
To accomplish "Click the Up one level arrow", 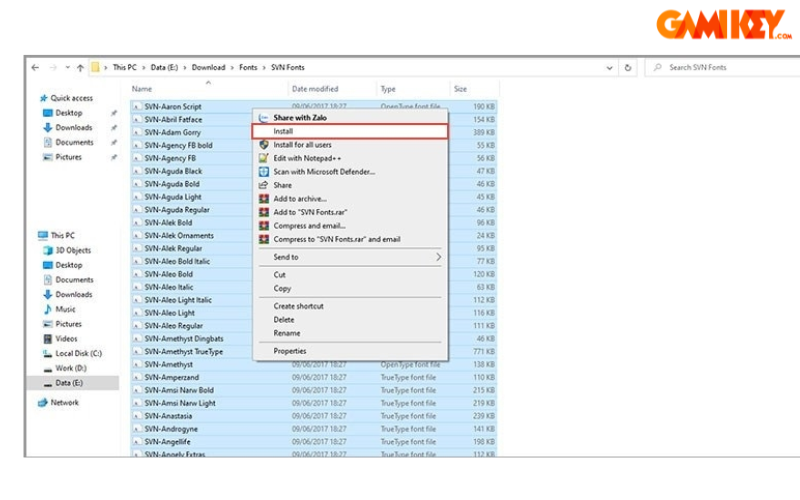I will click(x=80, y=68).
